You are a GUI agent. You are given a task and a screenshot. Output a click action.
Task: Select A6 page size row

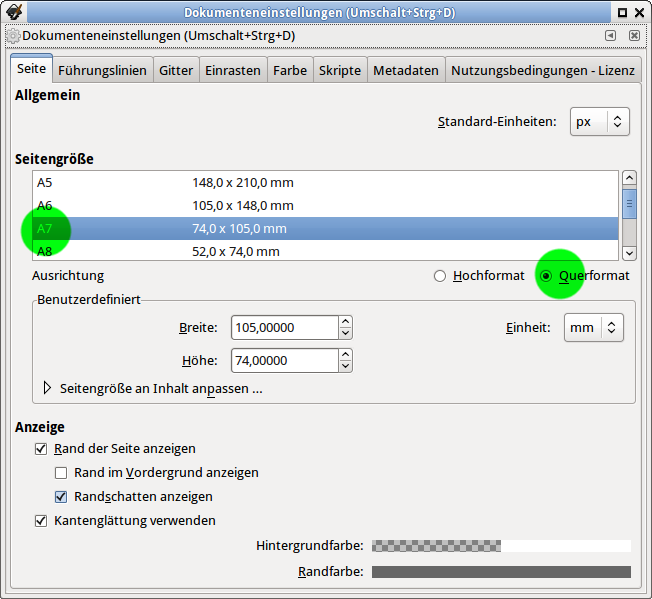pyautogui.click(x=326, y=205)
